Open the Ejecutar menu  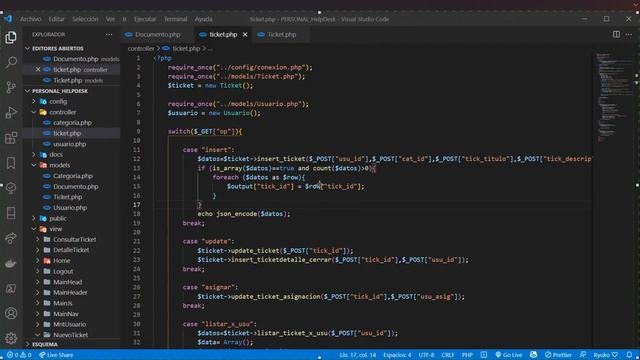tap(145, 19)
